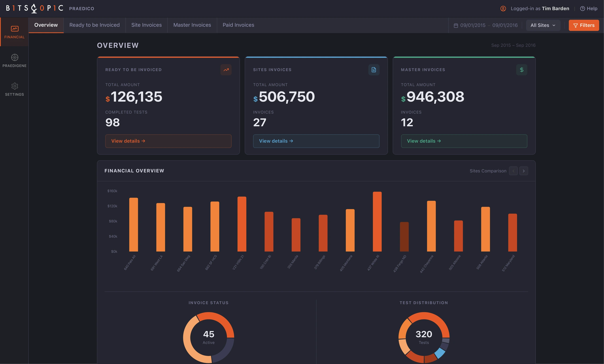The width and height of the screenshot is (604, 364).
Task: Click the blue segment in Test Distribution donut
Action: [440, 353]
